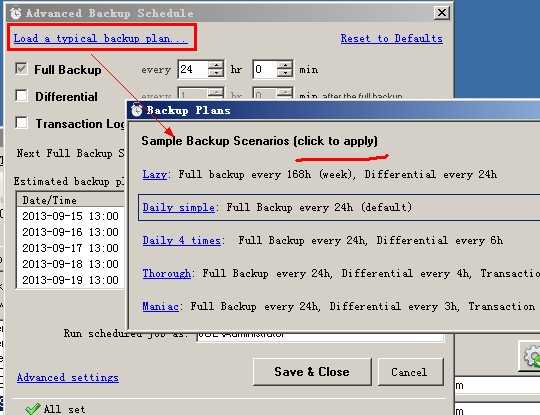Enable the Transaction Log checkbox

tap(21, 123)
